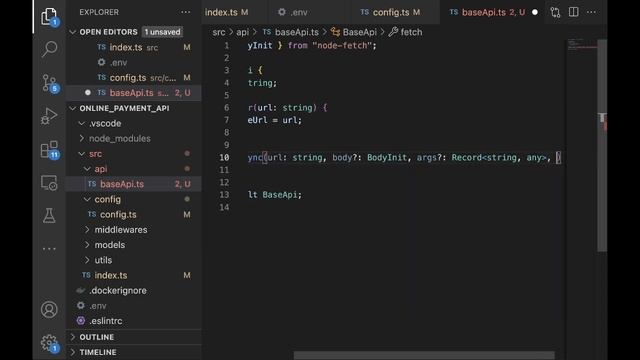Switch to the index.ts tab

pyautogui.click(x=226, y=12)
